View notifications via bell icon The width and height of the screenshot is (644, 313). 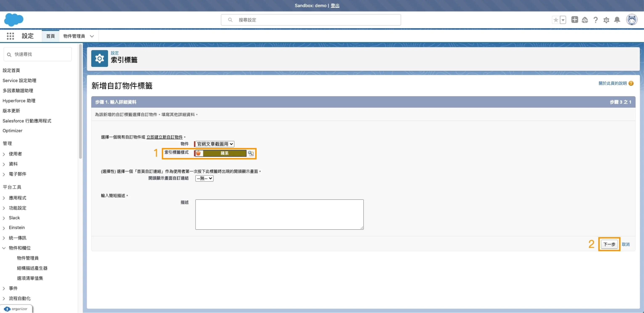click(617, 20)
